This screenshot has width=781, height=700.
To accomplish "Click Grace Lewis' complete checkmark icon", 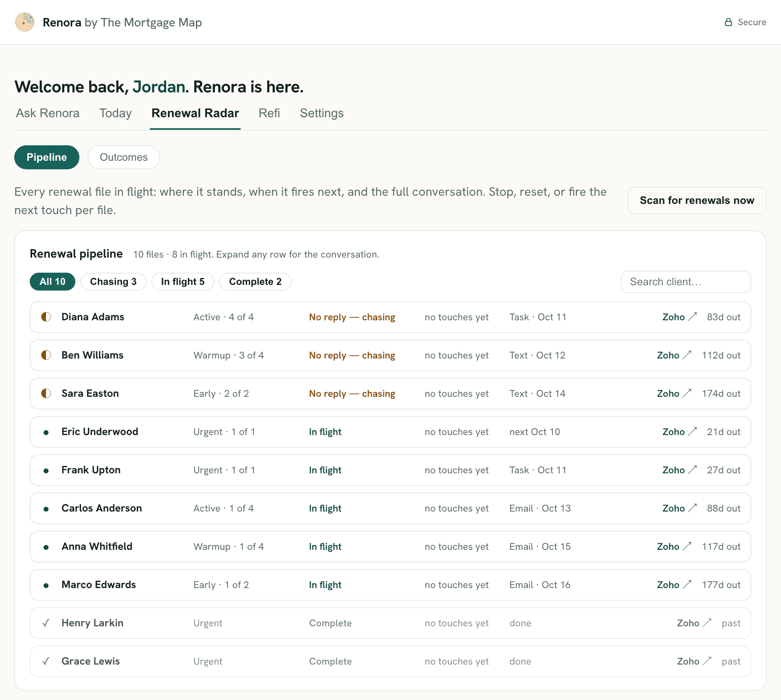I will click(46, 661).
